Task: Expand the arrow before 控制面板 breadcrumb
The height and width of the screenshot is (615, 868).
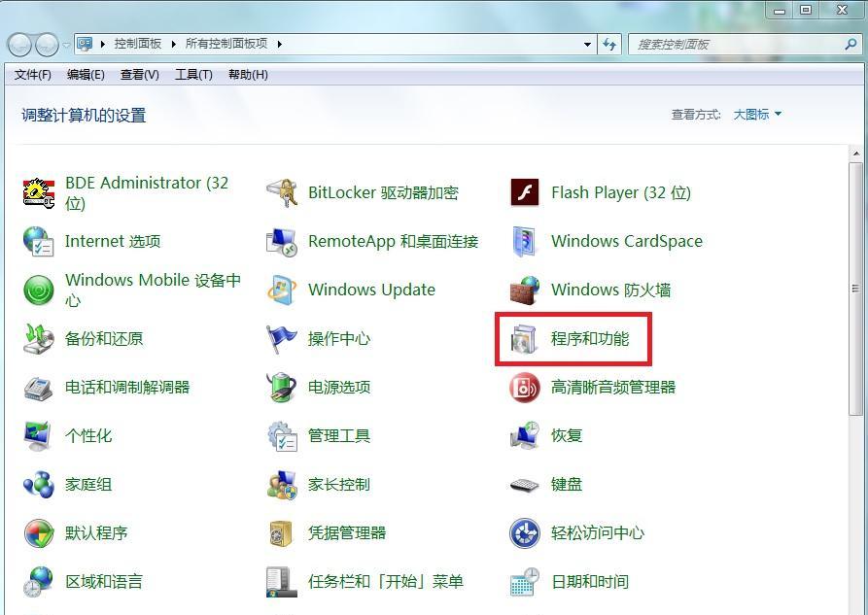Action: tap(102, 44)
